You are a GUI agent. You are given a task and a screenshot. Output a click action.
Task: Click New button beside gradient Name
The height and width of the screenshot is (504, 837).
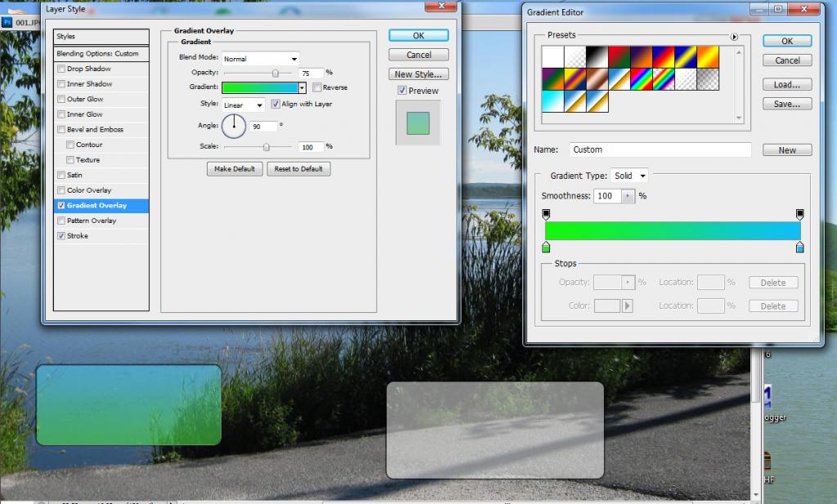[787, 150]
